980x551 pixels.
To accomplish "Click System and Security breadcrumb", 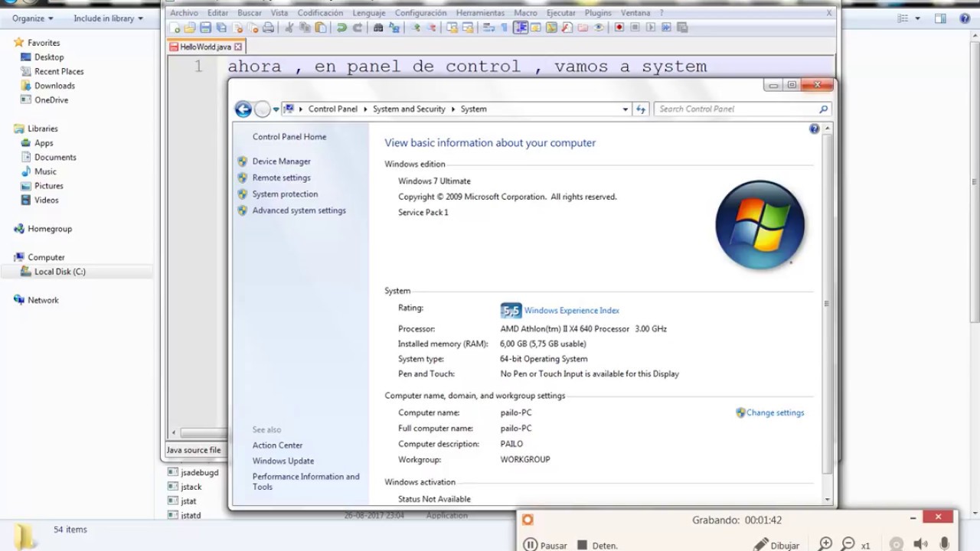I will pos(409,109).
